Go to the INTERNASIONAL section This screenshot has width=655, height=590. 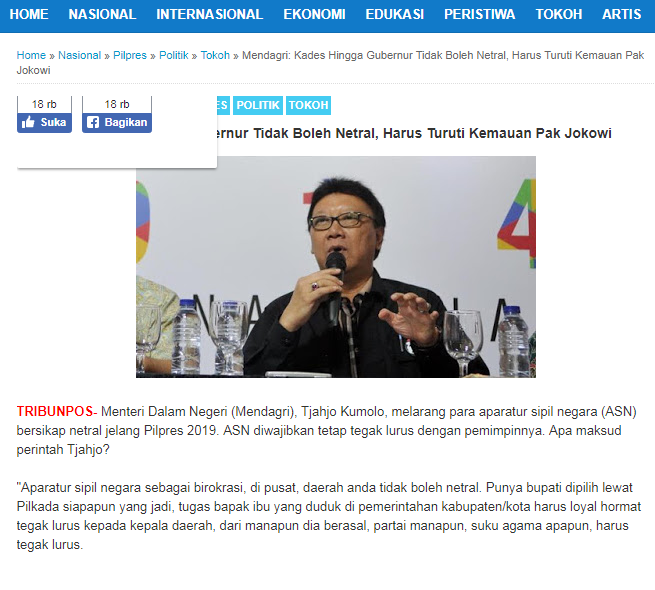tap(210, 14)
